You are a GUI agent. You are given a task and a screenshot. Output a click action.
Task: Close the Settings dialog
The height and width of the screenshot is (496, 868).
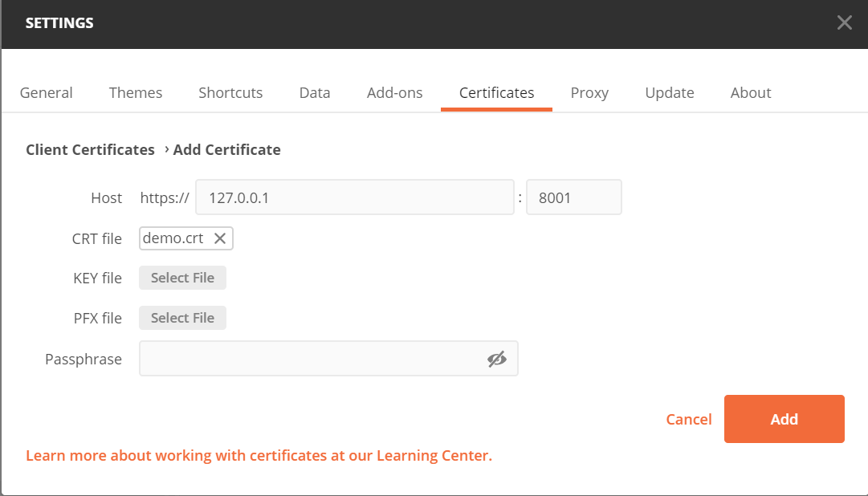pos(844,22)
